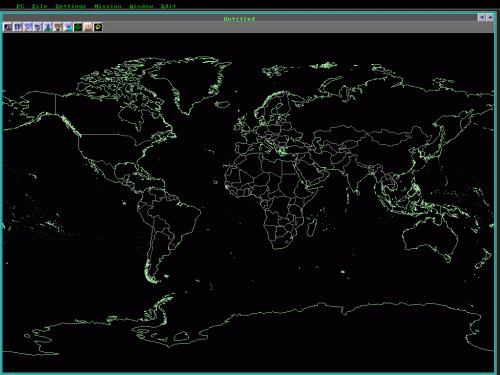Open the Mission menu
Screen dimensions: 500x375
pyautogui.click(x=108, y=6)
